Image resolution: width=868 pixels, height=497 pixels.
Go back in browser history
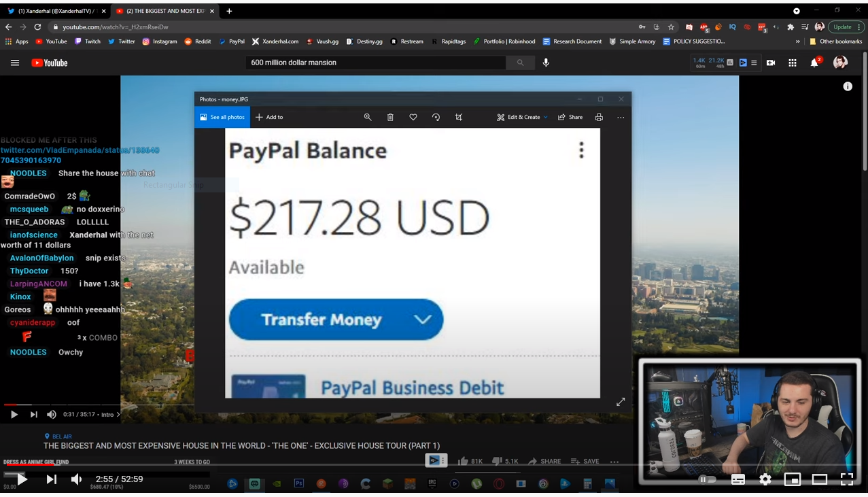click(9, 27)
